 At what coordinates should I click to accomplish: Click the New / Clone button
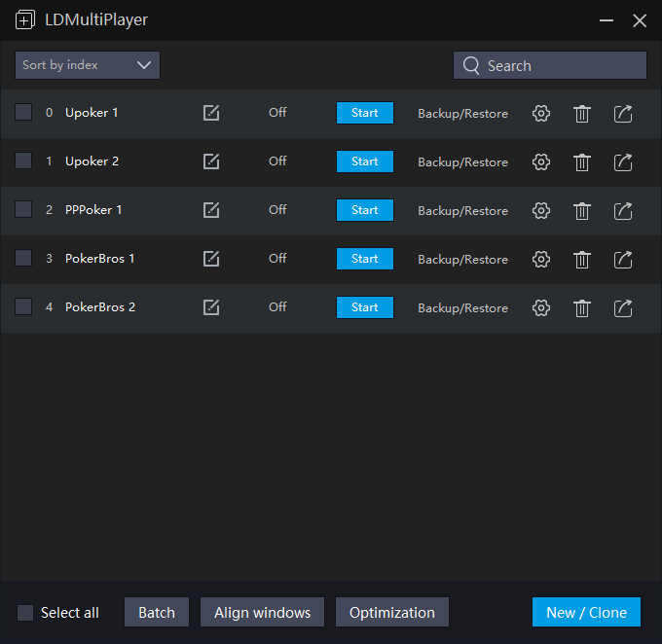point(586,613)
